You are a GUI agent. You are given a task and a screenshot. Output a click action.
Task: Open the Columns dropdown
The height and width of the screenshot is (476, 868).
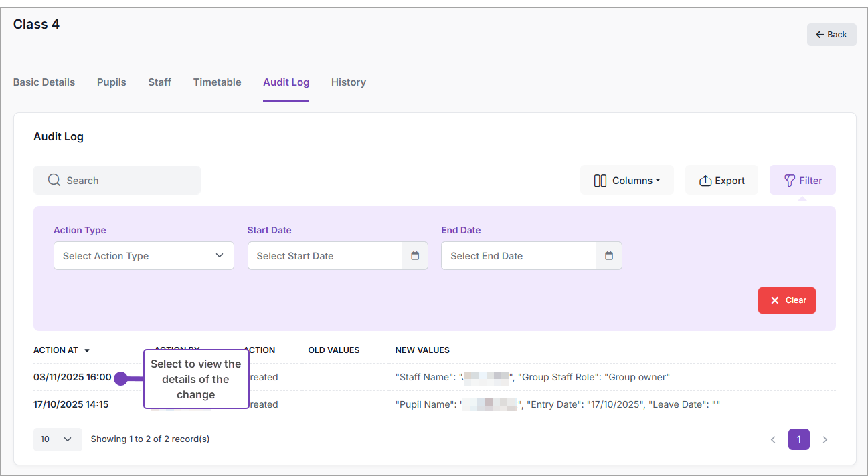click(626, 181)
